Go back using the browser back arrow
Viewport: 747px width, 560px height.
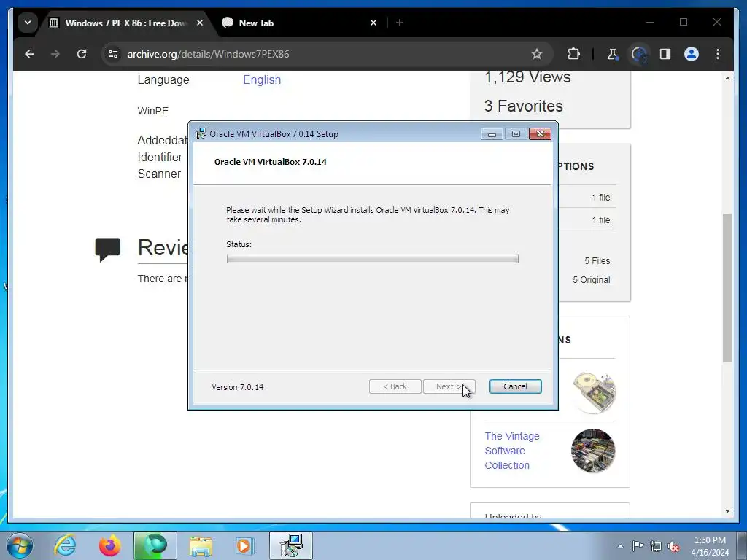[x=29, y=54]
